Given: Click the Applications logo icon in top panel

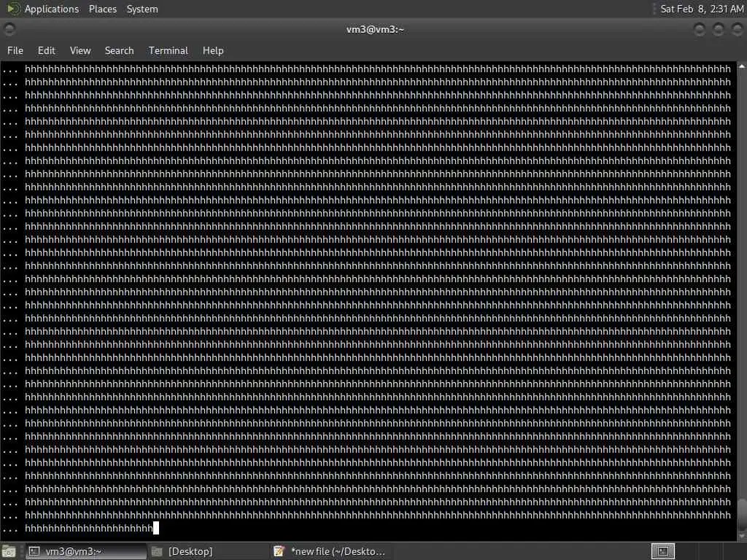Looking at the screenshot, I should [x=13, y=9].
